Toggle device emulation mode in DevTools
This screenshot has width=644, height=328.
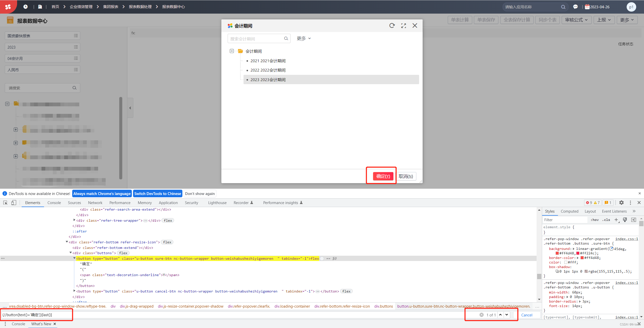pos(14,203)
